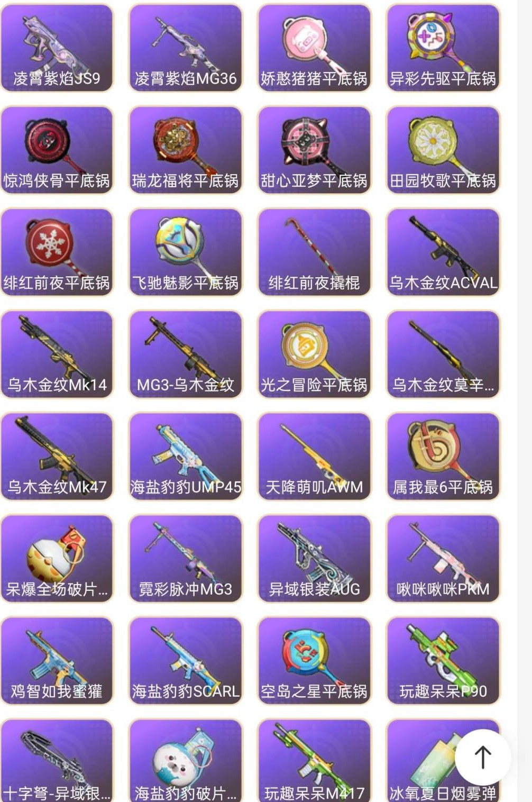Image resolution: width=532 pixels, height=802 pixels.
Task: Select the 天降萌叽AWM sniper skin
Action: pos(314,457)
